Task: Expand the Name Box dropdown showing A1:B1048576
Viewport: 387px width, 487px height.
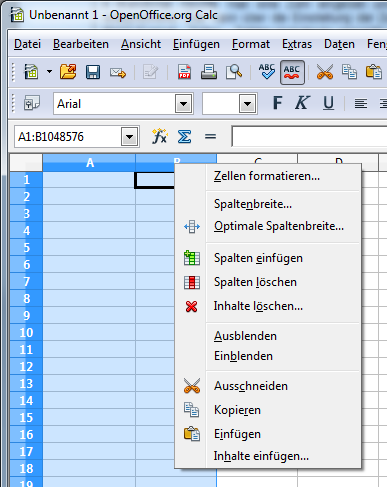Action: tap(130, 137)
